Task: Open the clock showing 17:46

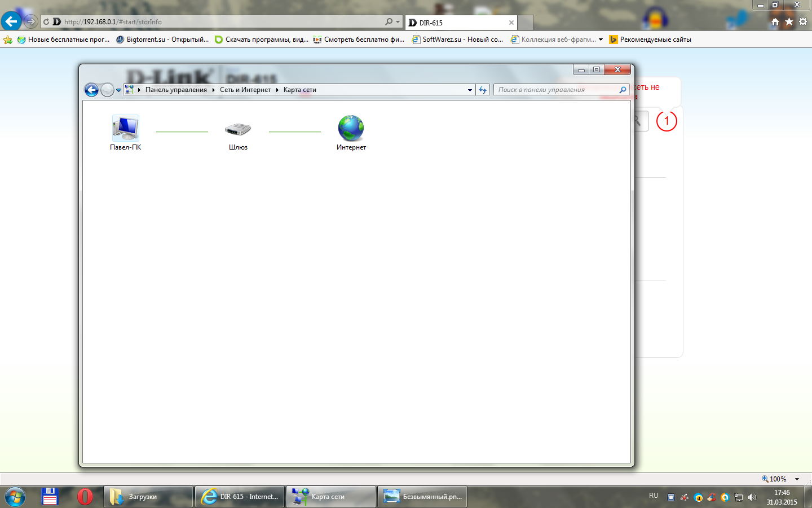Action: (x=782, y=497)
